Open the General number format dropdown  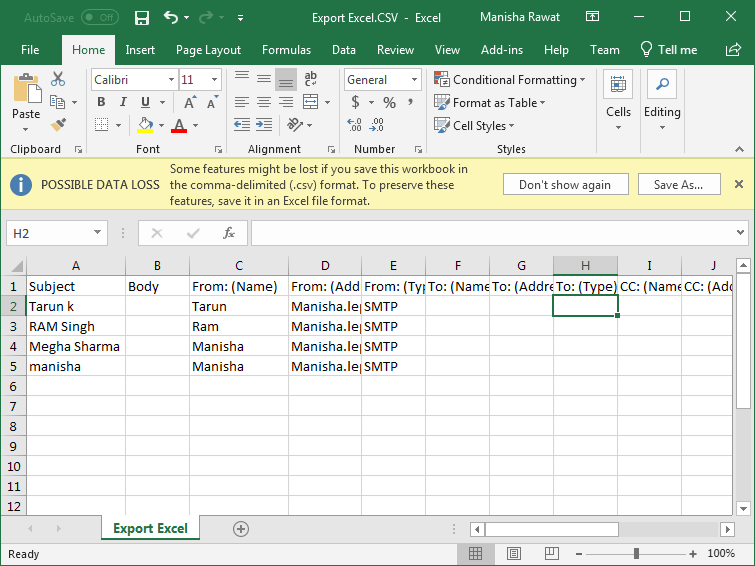pos(414,79)
